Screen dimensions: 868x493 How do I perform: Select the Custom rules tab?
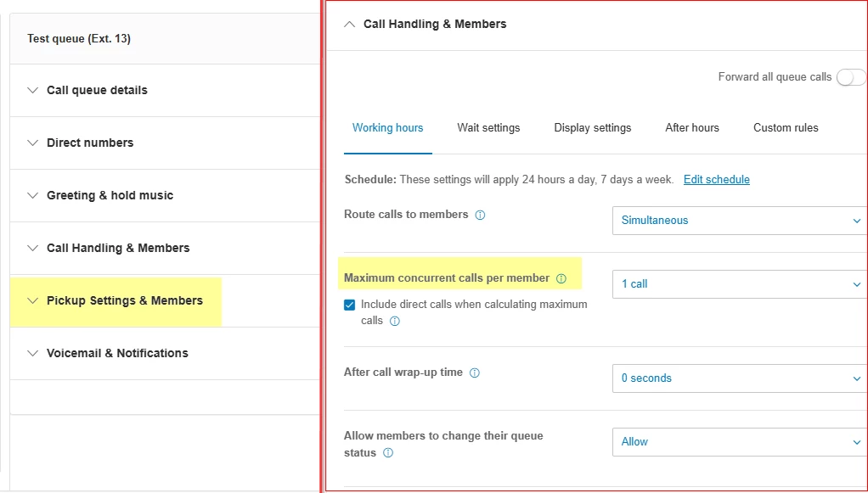(x=786, y=128)
